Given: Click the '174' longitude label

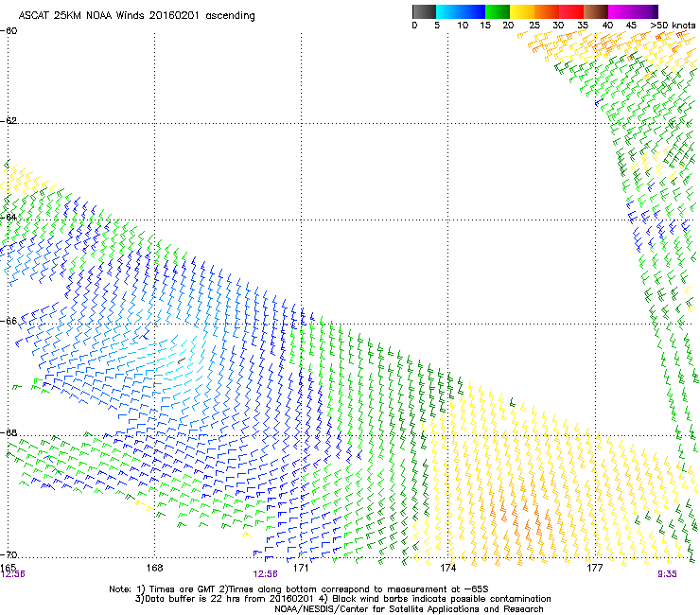Looking at the screenshot, I should [447, 568].
